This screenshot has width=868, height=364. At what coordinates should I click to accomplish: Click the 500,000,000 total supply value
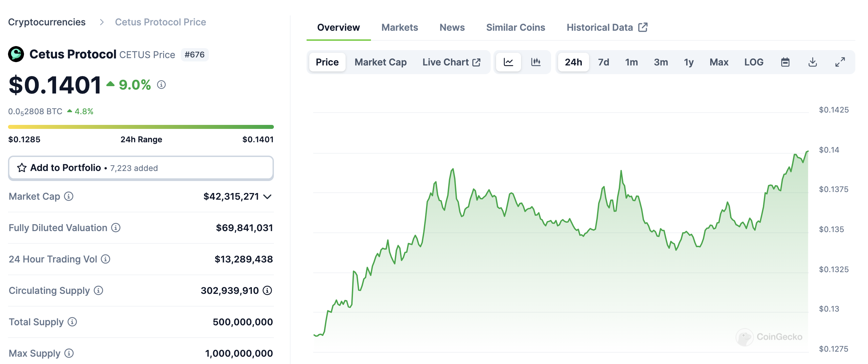pyautogui.click(x=243, y=322)
